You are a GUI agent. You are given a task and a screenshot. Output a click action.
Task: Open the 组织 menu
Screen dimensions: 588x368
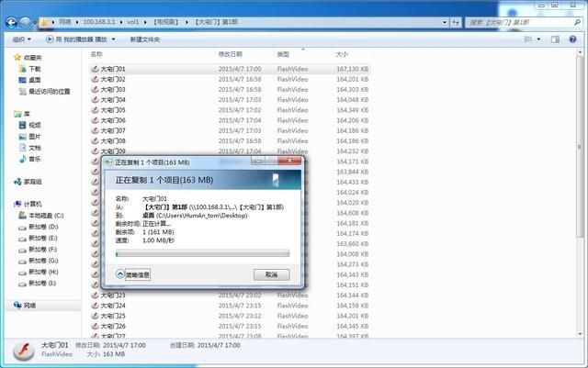coord(22,39)
